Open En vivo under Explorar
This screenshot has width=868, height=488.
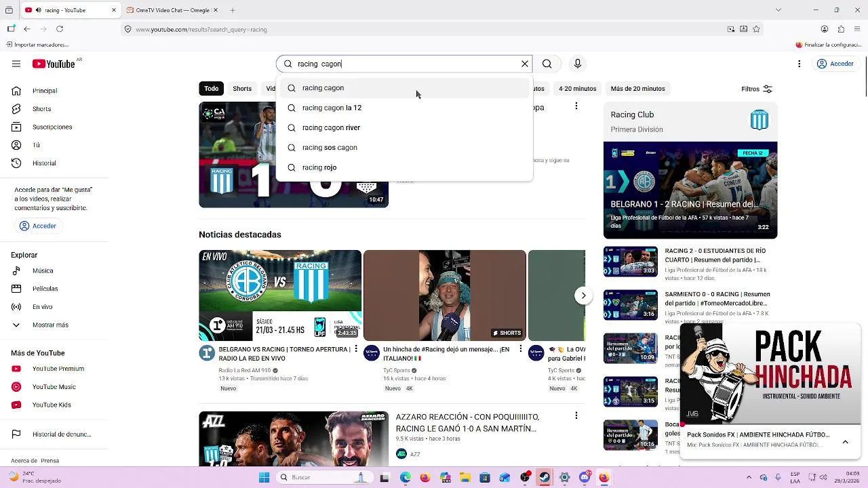[x=42, y=307]
